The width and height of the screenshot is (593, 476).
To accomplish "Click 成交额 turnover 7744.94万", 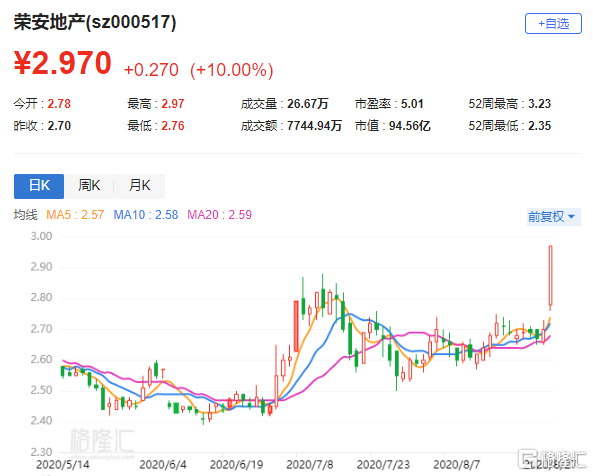I will (314, 126).
